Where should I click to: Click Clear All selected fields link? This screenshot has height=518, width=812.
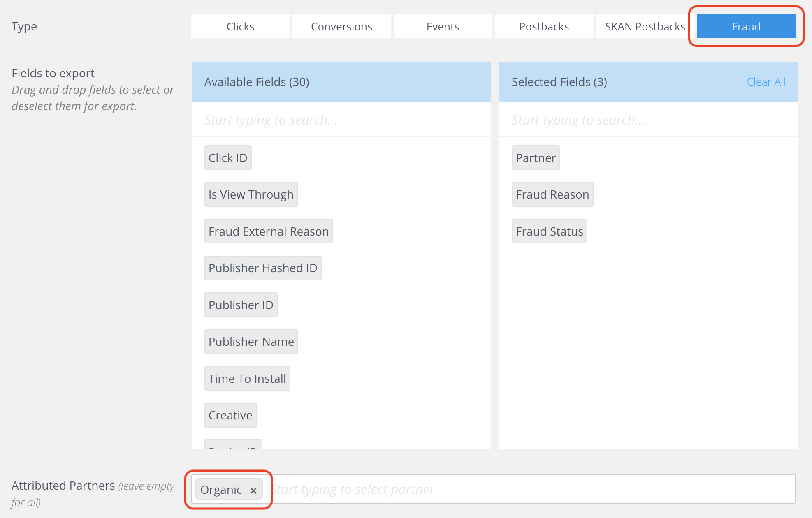(766, 82)
